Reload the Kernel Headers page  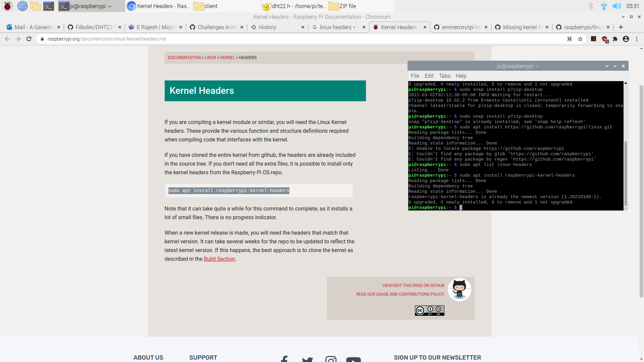[29, 39]
